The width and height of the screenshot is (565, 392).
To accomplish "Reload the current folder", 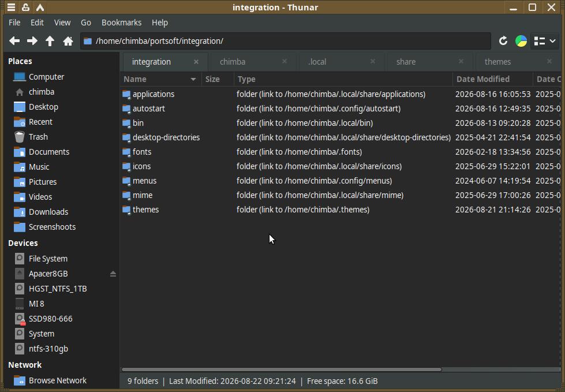I will pyautogui.click(x=503, y=41).
